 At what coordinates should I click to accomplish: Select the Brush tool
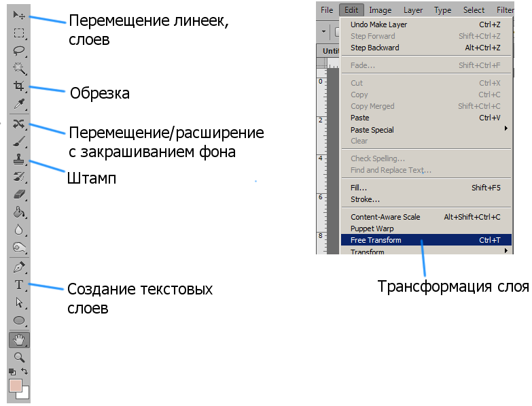(18, 141)
